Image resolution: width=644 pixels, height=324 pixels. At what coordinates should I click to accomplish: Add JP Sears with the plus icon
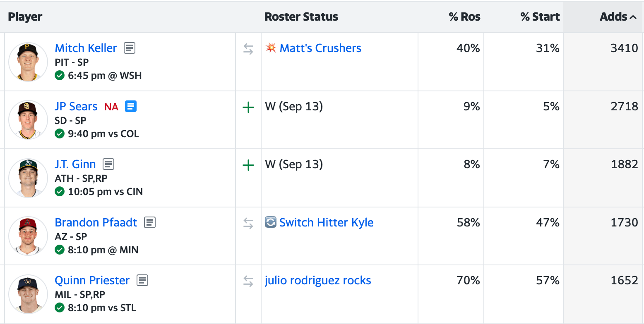click(x=248, y=108)
